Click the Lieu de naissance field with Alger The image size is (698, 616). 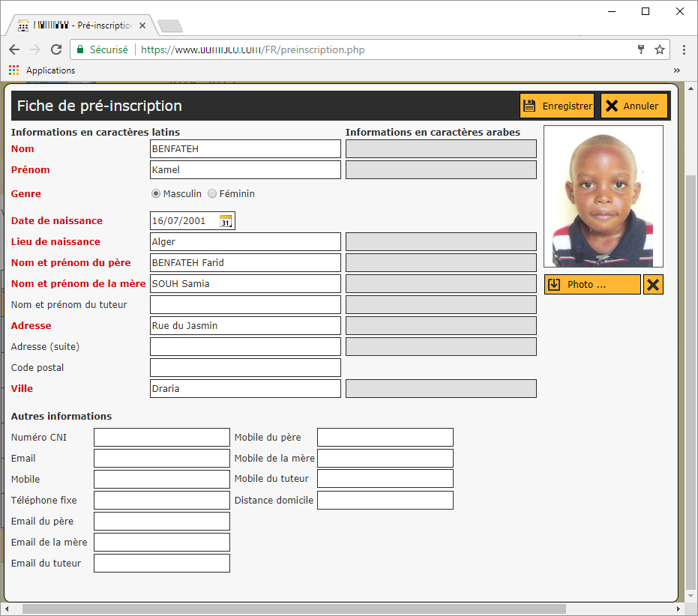pyautogui.click(x=245, y=242)
